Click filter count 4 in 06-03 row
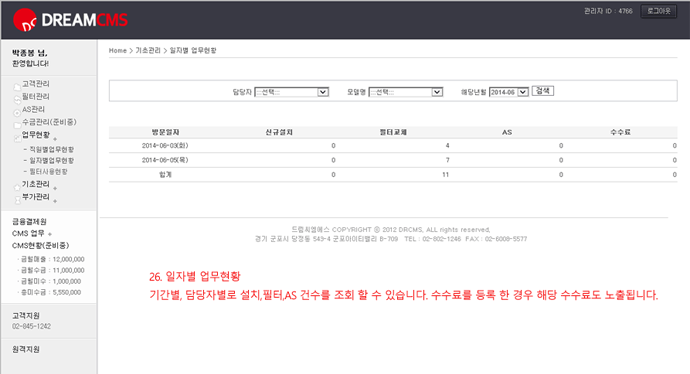690x374 pixels. click(x=447, y=146)
